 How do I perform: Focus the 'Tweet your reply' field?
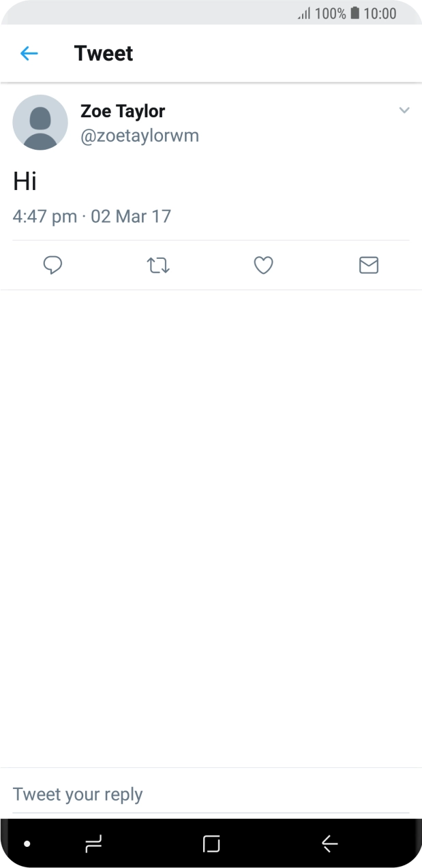tap(205, 794)
